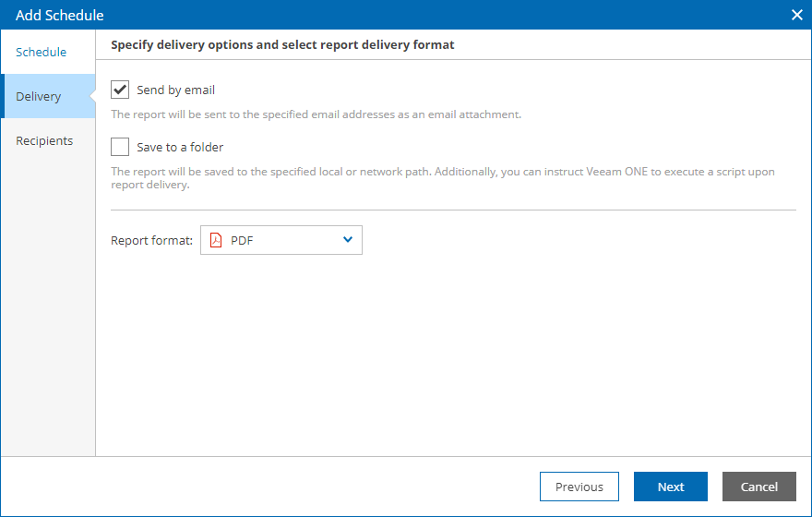The image size is (812, 517).
Task: Click the email attachment description text
Action: (x=316, y=114)
